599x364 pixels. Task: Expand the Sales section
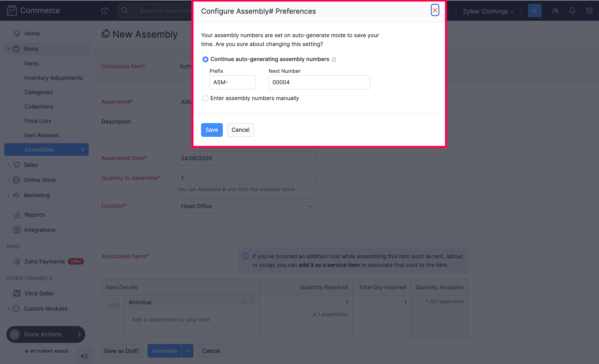[x=8, y=165]
